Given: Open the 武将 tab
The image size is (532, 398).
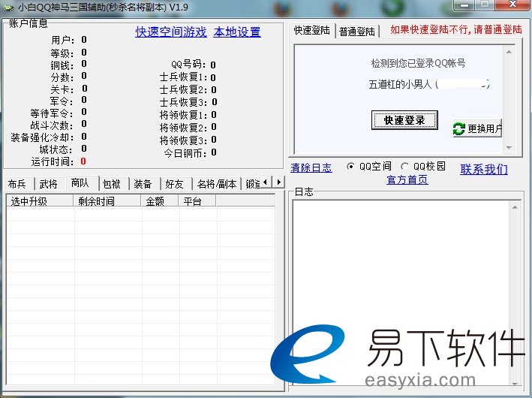Looking at the screenshot, I should 49,184.
